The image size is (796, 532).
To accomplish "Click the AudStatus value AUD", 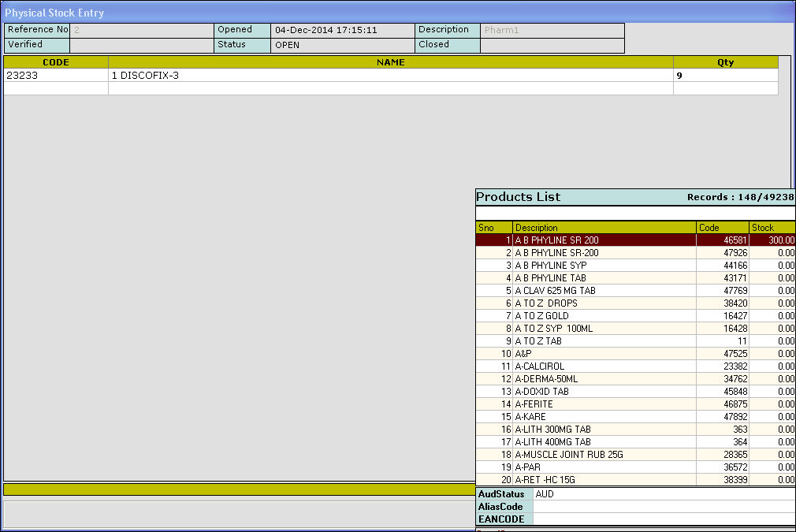I will (x=664, y=494).
